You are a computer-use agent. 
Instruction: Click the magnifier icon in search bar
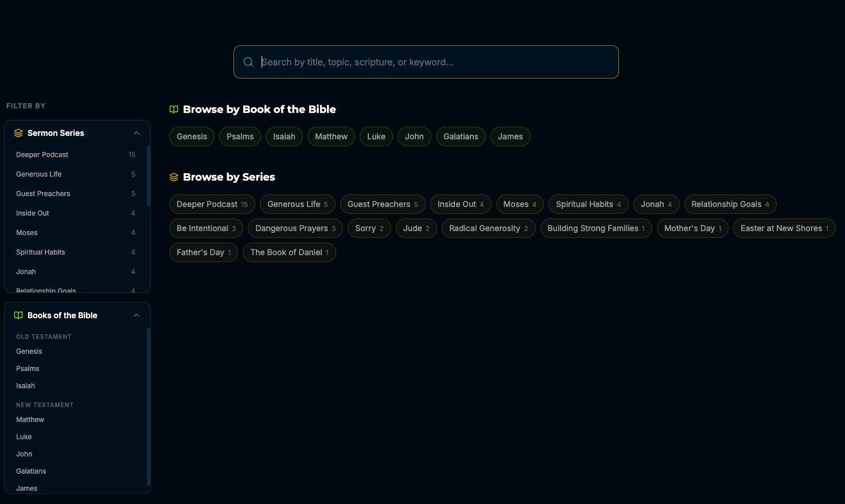248,62
